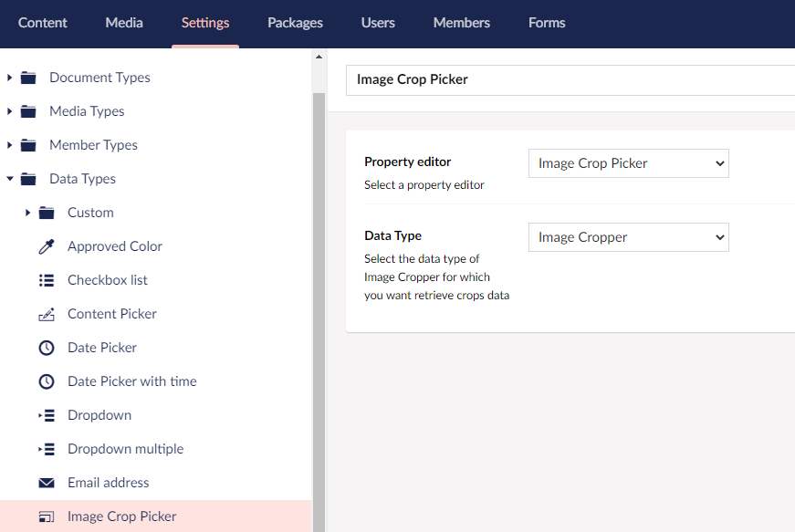795x532 pixels.
Task: Click the Date Picker clock icon
Action: point(47,348)
